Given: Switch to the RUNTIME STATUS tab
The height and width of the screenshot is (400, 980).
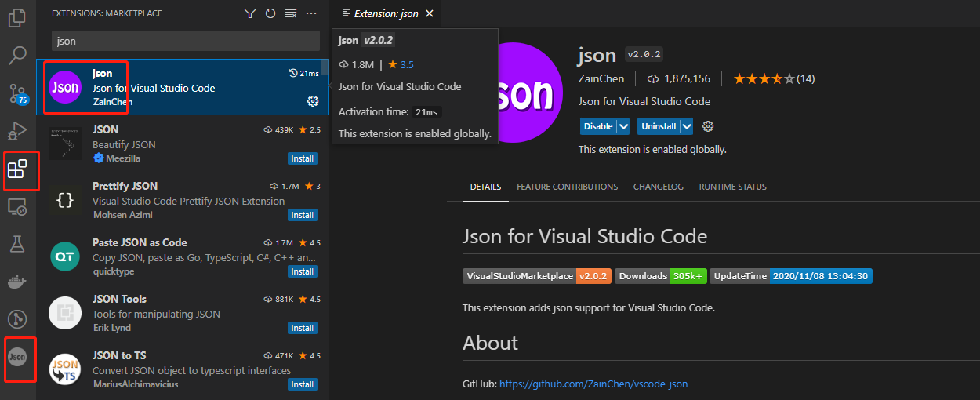Looking at the screenshot, I should [733, 187].
